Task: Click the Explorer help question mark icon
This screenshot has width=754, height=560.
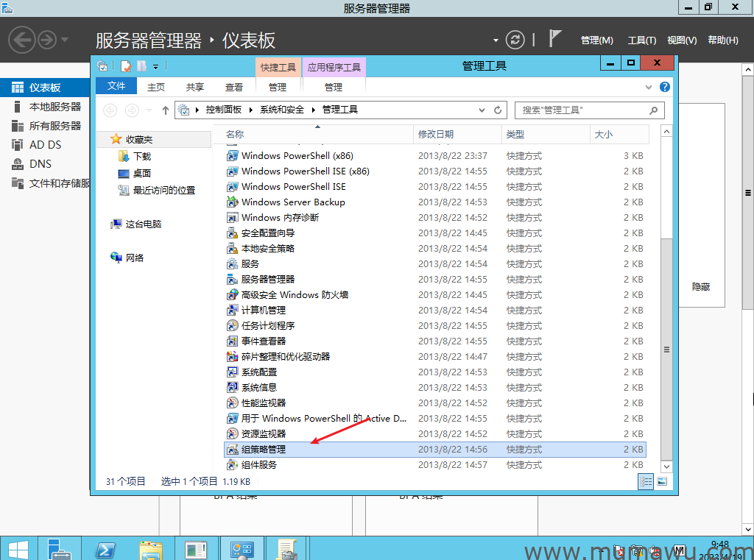Action: [665, 88]
